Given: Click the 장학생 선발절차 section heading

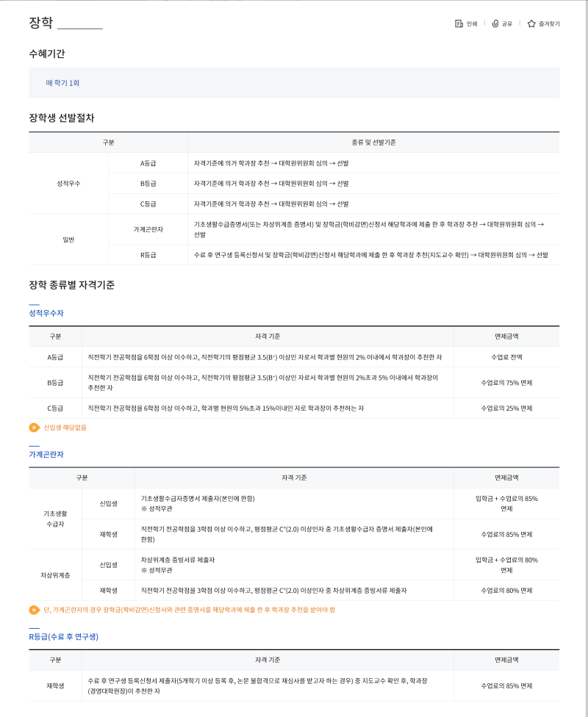Looking at the screenshot, I should tap(62, 118).
